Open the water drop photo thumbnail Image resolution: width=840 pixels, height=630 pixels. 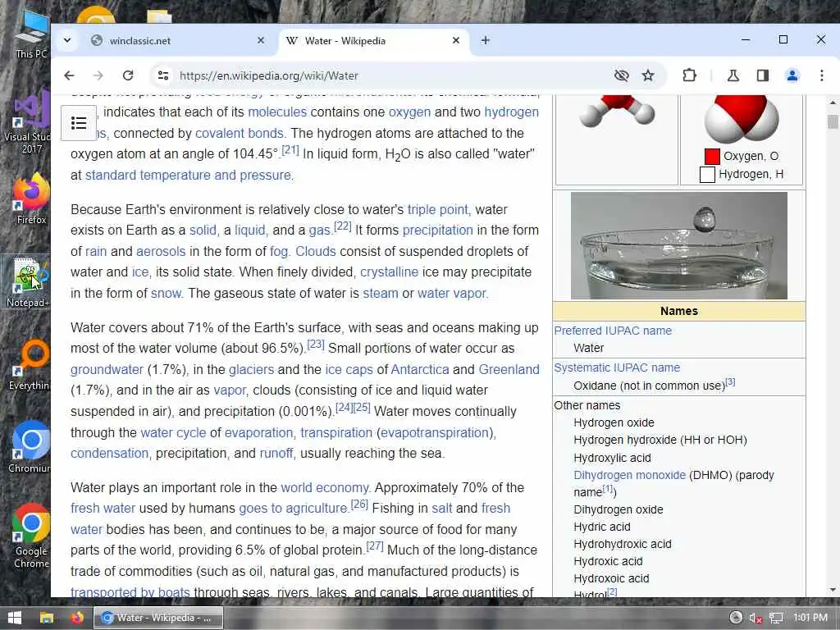[678, 245]
